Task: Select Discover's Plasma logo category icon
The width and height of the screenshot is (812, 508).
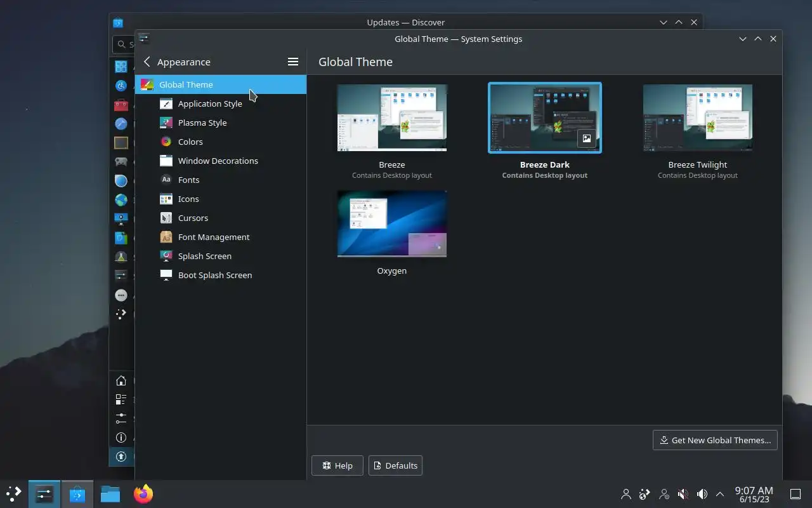Action: pos(121,314)
